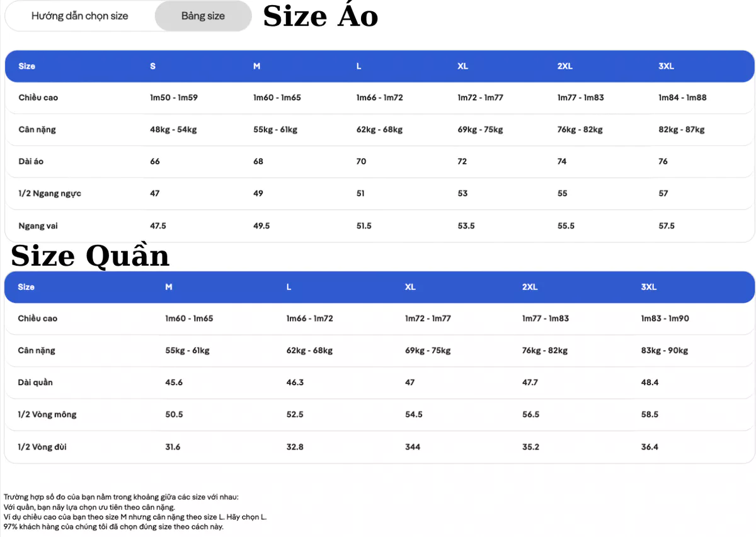
Task: Click pants length value '46.3'
Action: [295, 382]
